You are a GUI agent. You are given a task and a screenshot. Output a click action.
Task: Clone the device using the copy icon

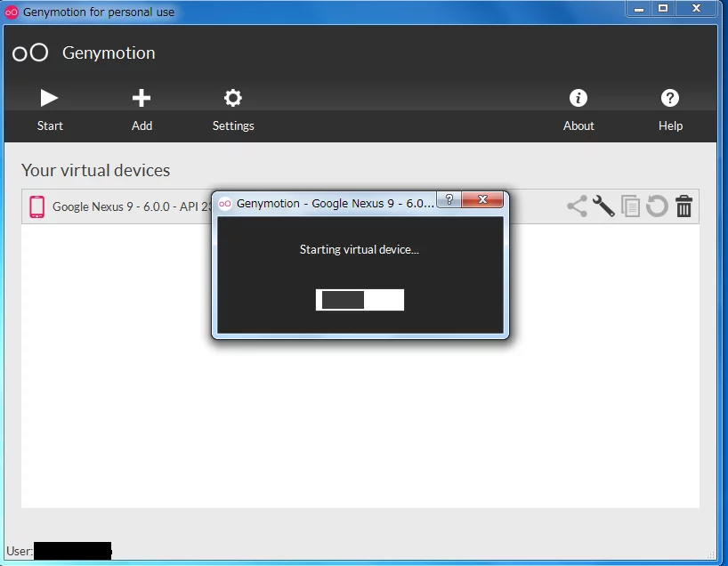(630, 206)
